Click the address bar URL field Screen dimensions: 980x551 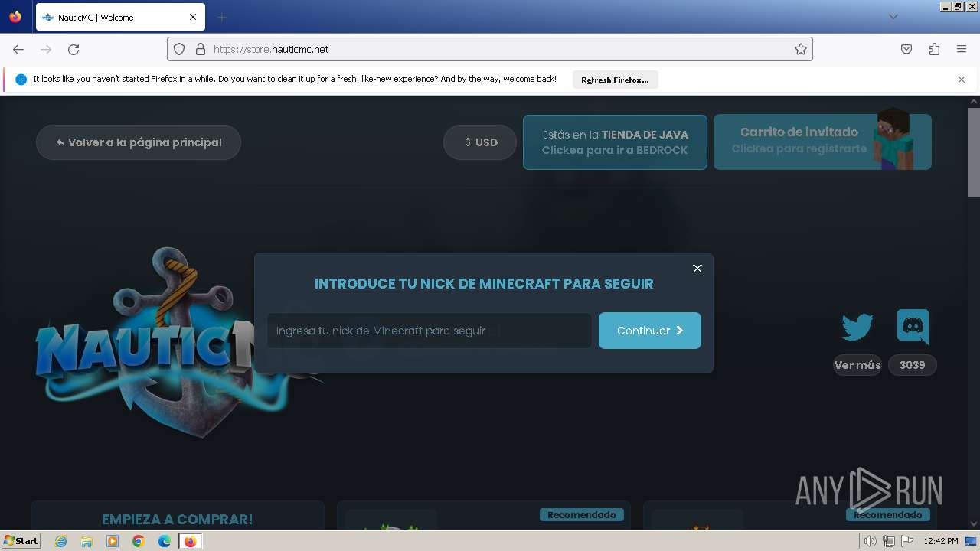click(x=490, y=49)
